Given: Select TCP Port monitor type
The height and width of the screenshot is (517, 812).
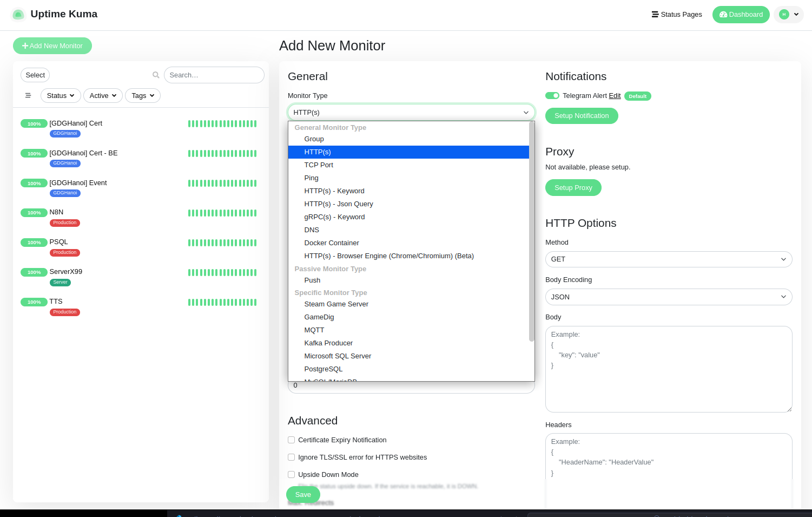Looking at the screenshot, I should click(x=408, y=165).
